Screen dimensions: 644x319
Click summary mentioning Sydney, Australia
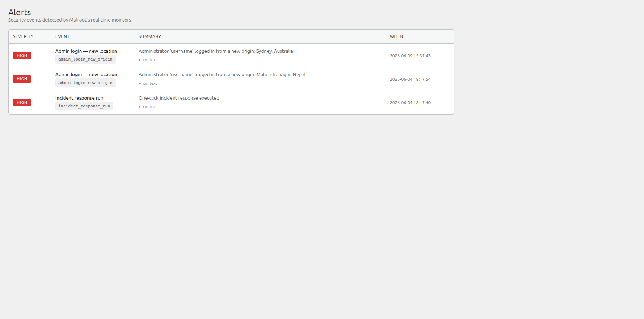point(216,51)
